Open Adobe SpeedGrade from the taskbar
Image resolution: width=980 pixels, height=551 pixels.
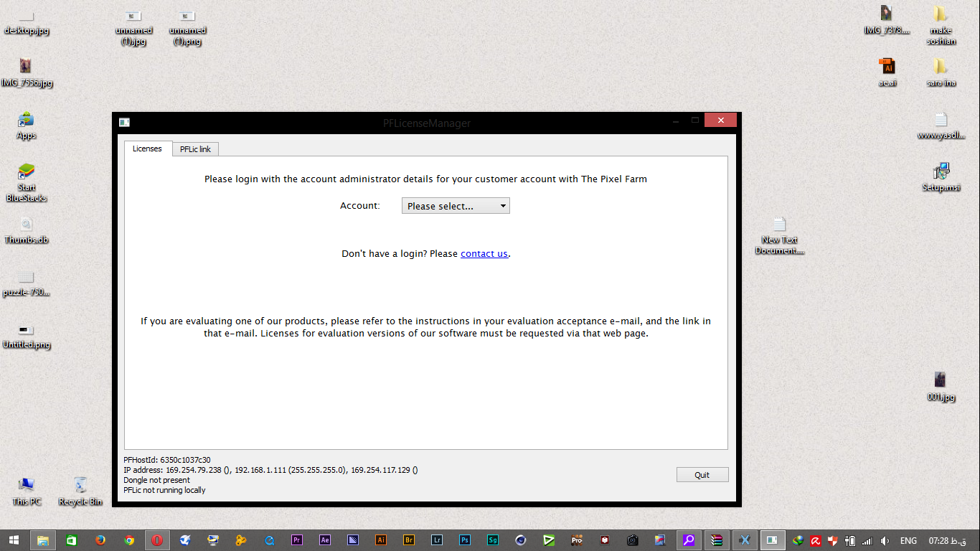click(x=493, y=540)
